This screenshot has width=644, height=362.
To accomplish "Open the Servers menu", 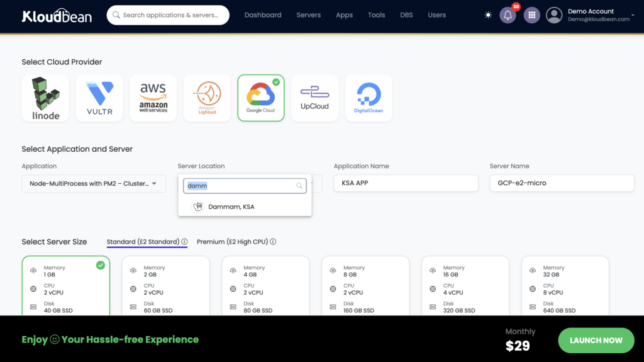I will point(308,15).
